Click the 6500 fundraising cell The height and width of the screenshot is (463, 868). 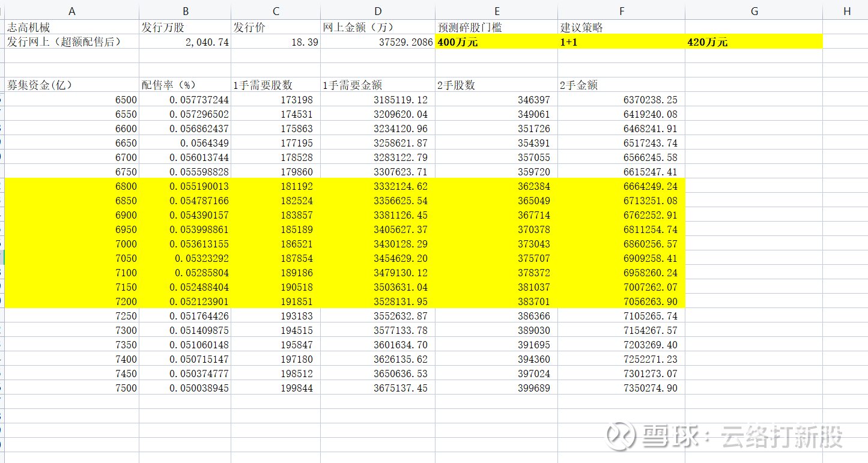point(72,100)
